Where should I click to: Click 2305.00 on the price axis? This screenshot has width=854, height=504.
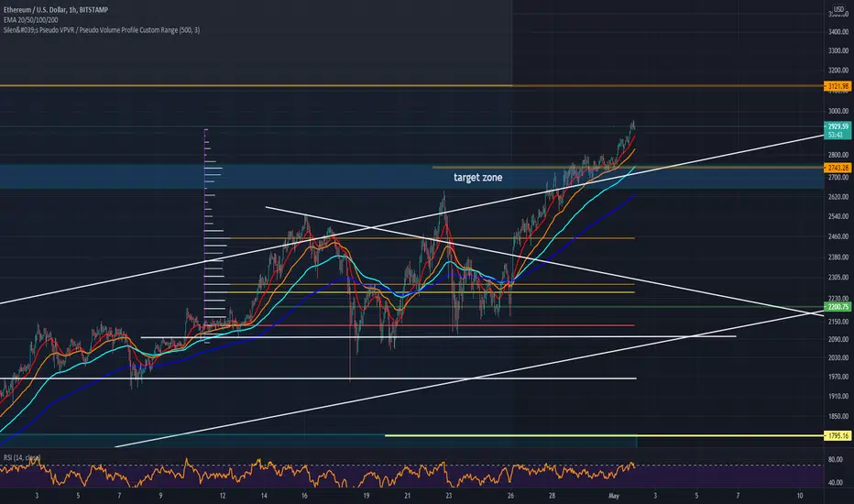coord(838,278)
